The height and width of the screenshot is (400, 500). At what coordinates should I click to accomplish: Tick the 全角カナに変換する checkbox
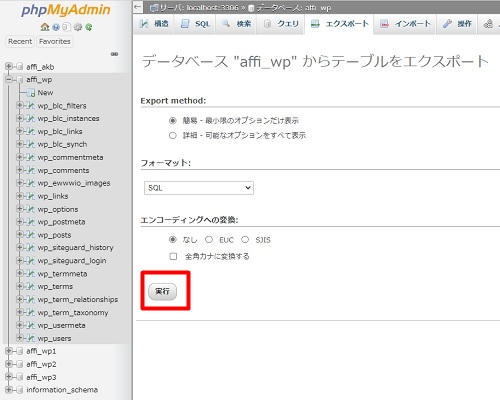click(x=173, y=256)
